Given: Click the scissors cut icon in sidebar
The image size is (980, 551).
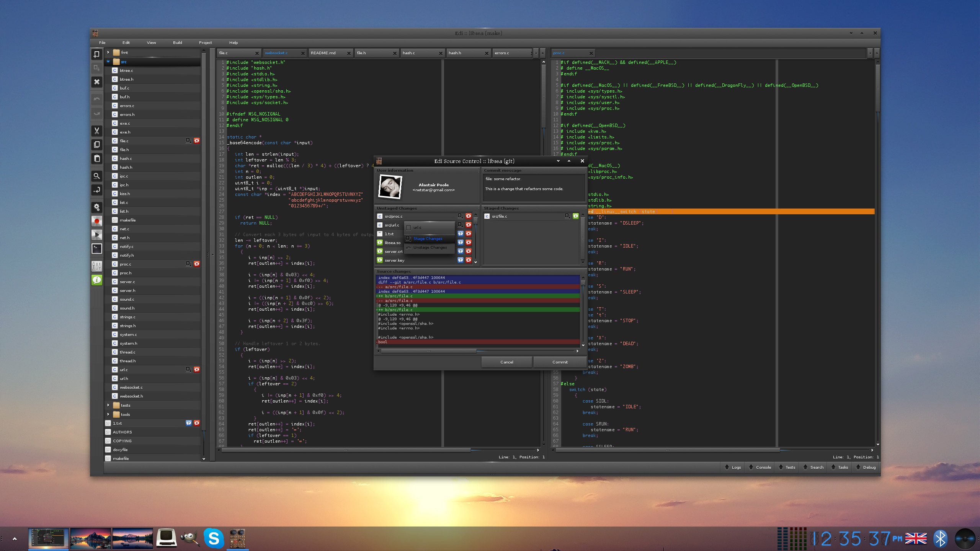Looking at the screenshot, I should click(97, 131).
